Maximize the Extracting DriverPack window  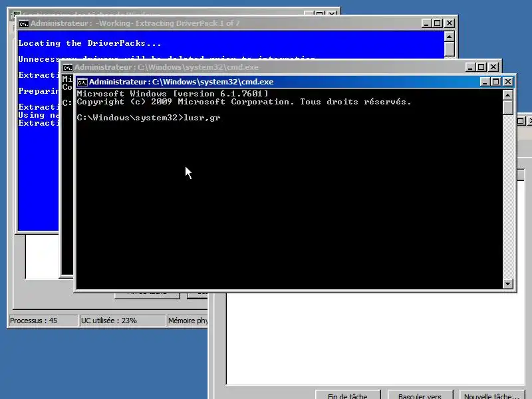[x=438, y=23]
